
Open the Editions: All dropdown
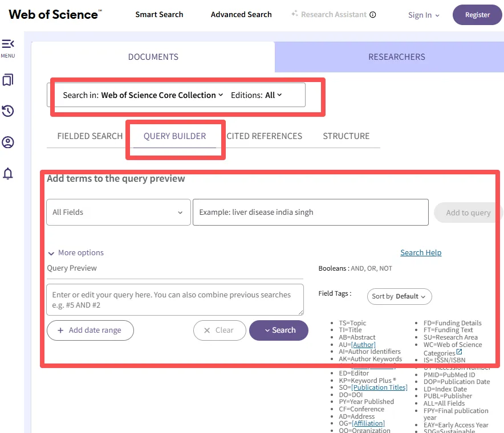(x=274, y=95)
